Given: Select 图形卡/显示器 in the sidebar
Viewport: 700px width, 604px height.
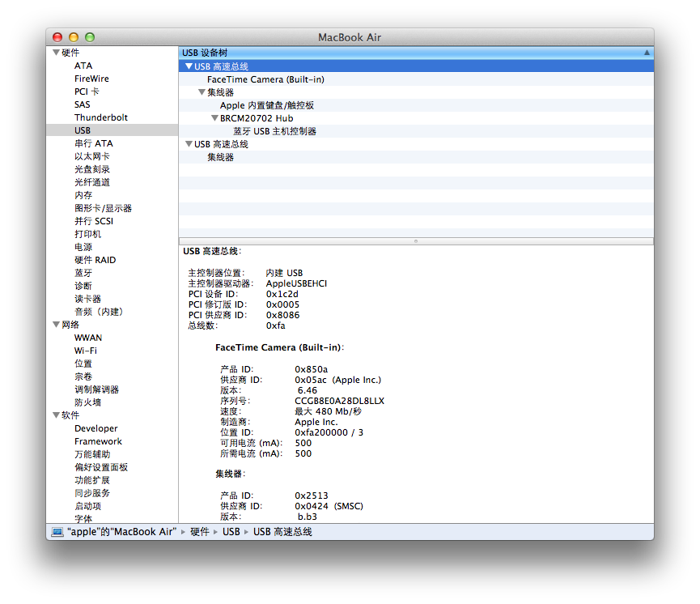Looking at the screenshot, I should tap(103, 208).
